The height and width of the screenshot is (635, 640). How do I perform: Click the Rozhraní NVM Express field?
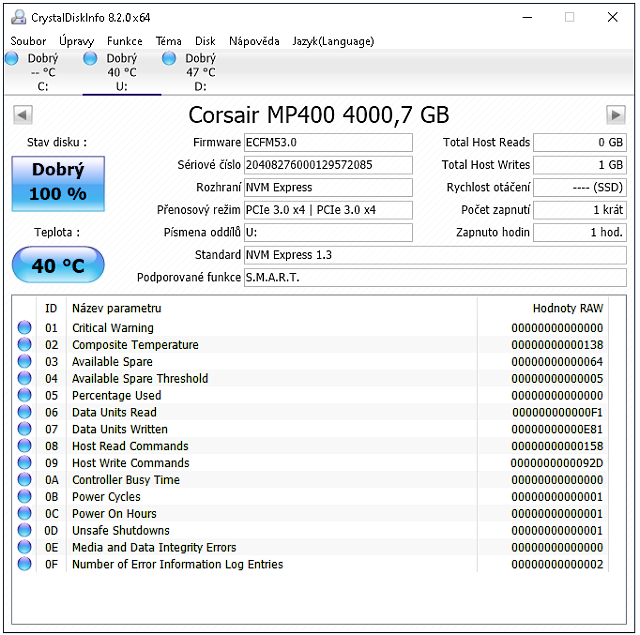(328, 187)
